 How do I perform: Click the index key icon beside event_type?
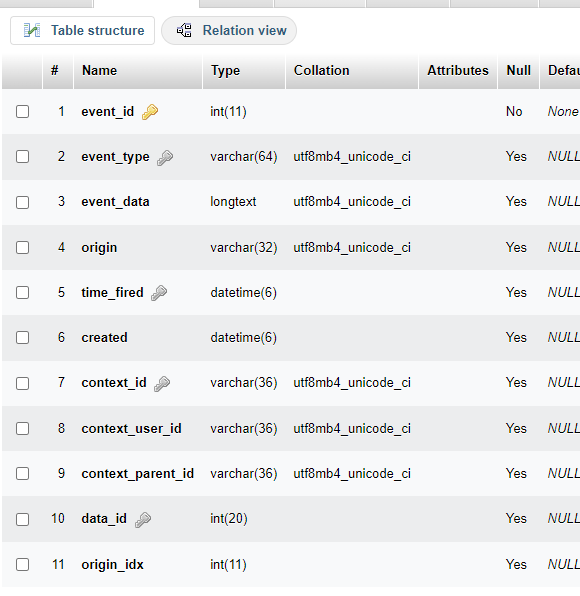tap(165, 157)
